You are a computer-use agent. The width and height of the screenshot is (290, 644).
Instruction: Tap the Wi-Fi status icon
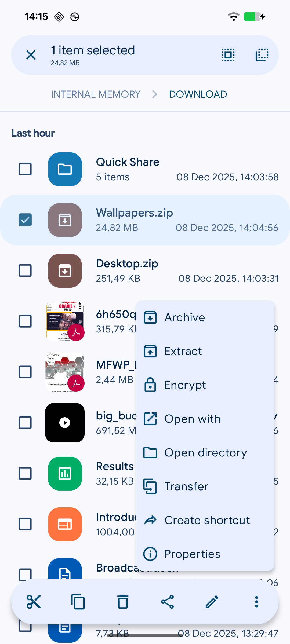coord(234,17)
